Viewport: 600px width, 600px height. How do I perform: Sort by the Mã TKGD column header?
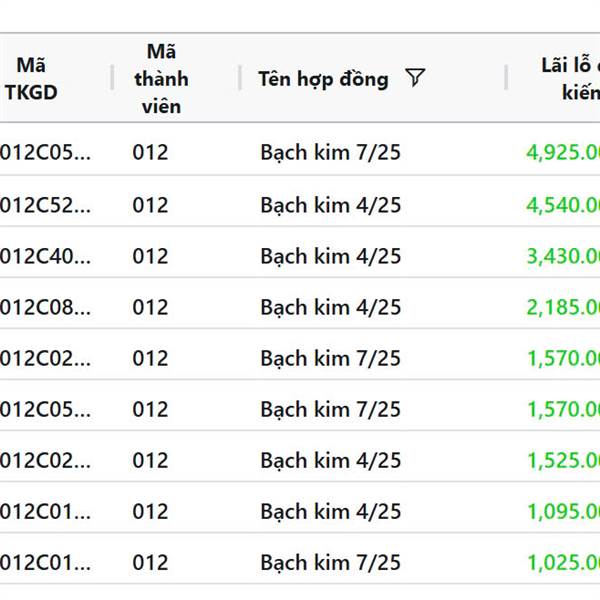(x=32, y=79)
